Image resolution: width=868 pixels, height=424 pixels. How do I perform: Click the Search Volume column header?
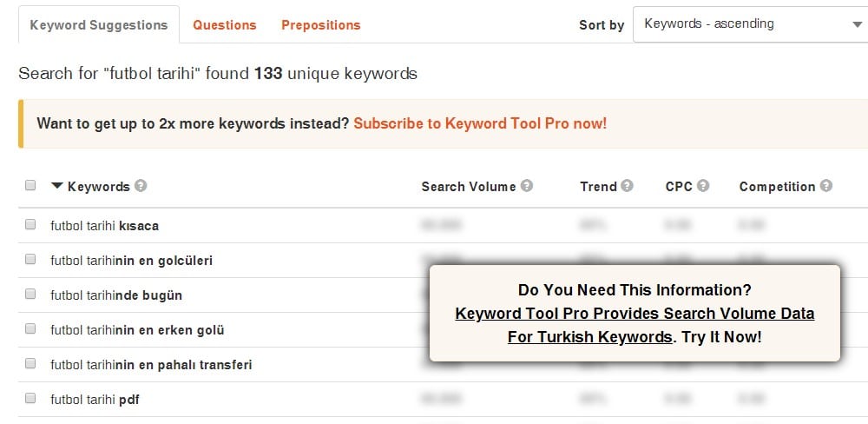tap(469, 187)
